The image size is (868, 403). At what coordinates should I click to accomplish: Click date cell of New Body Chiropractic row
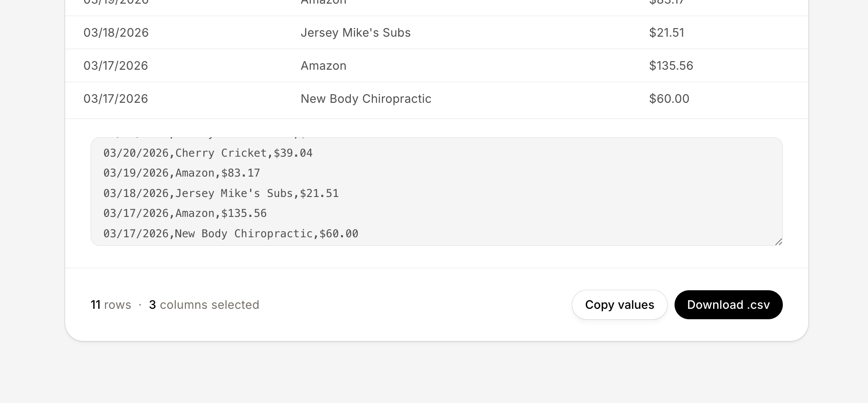click(116, 99)
